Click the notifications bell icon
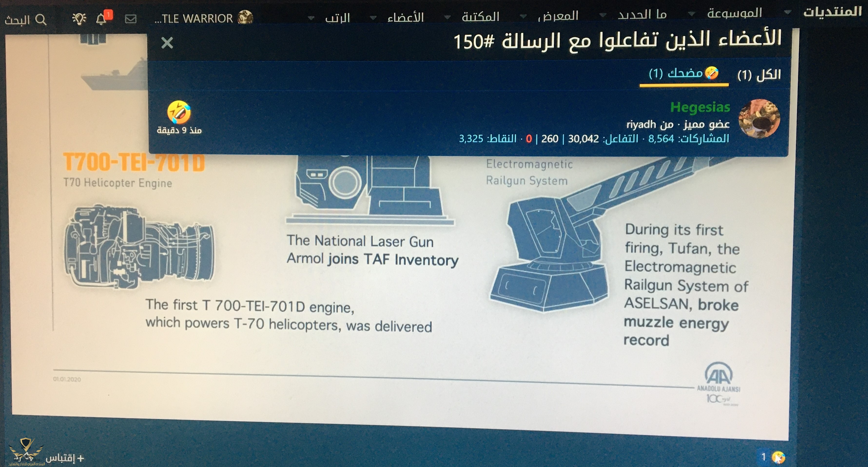The height and width of the screenshot is (467, 868). click(101, 19)
